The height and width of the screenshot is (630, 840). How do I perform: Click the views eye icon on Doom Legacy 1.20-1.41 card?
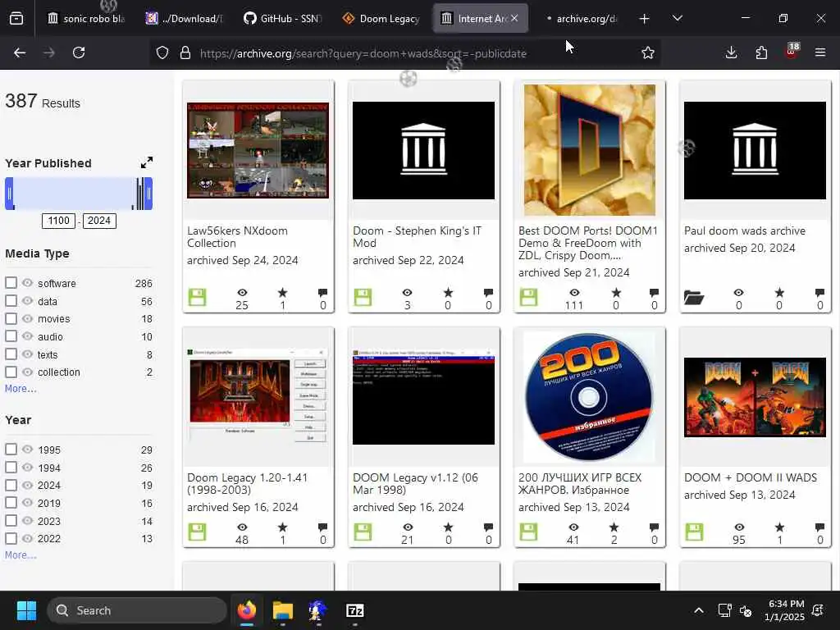click(x=242, y=527)
